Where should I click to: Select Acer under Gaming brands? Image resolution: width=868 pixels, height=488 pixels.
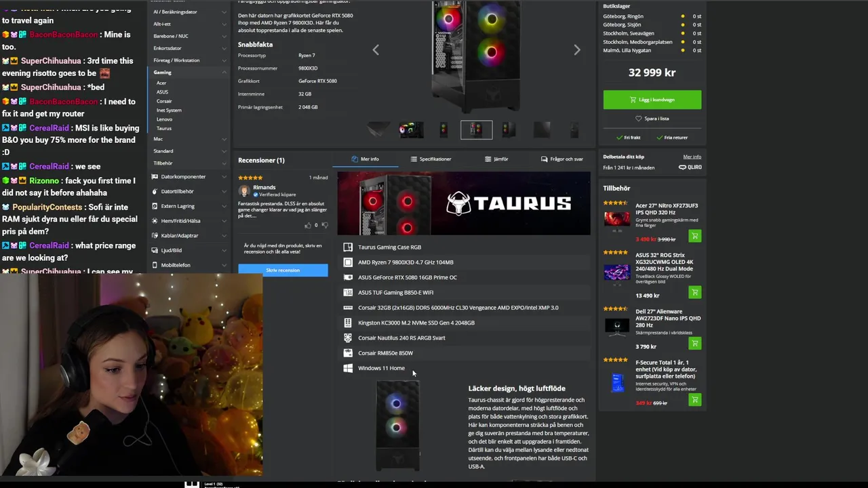[161, 83]
